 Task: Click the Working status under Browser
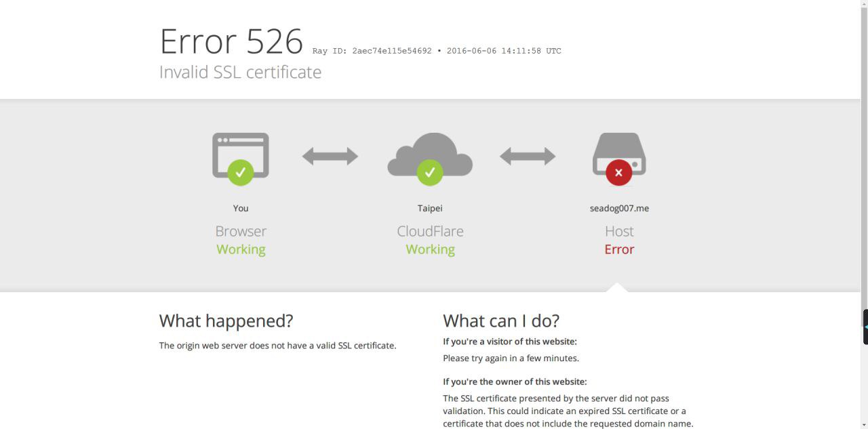tap(241, 249)
